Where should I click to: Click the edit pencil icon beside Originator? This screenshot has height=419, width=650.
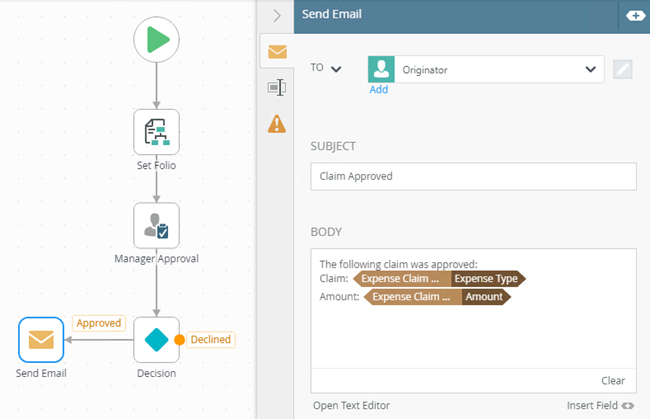pos(622,69)
